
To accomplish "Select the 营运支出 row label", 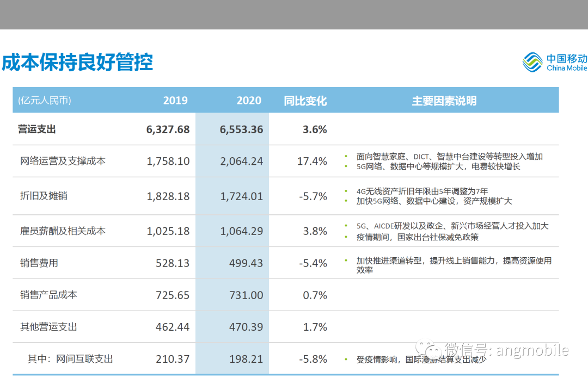I will pos(37,129).
